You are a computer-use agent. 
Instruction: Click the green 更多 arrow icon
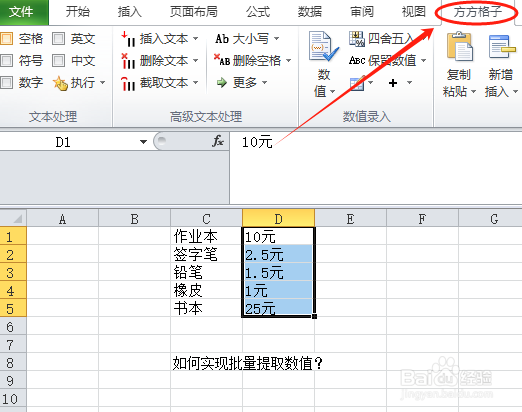[222, 82]
